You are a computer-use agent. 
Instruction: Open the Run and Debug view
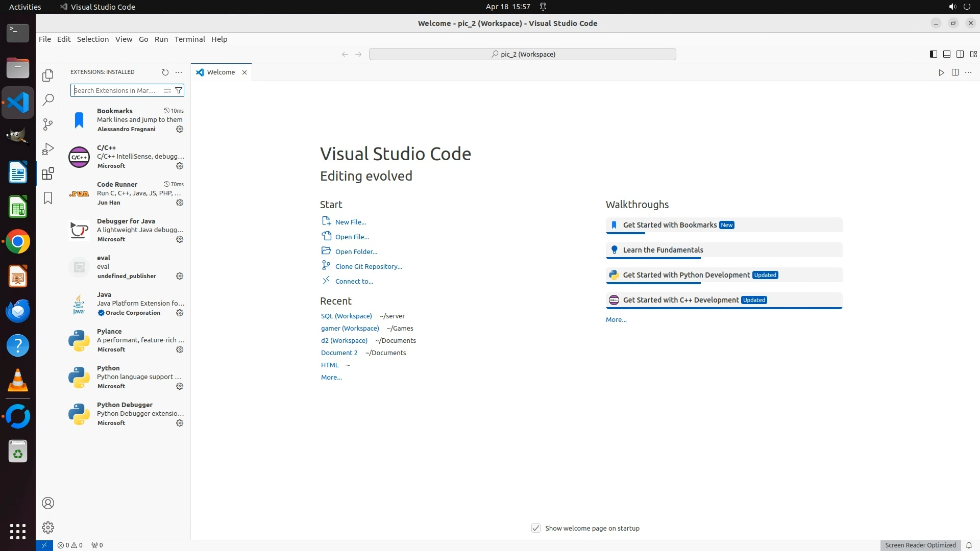tap(48, 149)
